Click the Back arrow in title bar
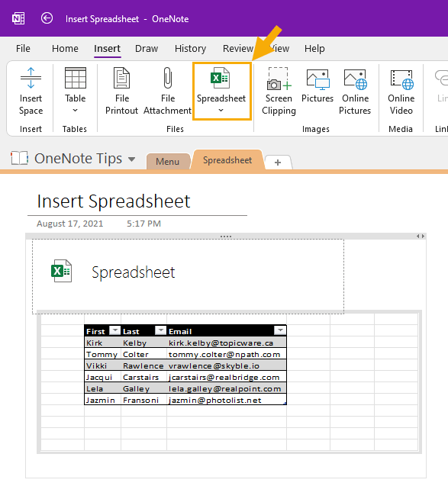 click(x=47, y=18)
